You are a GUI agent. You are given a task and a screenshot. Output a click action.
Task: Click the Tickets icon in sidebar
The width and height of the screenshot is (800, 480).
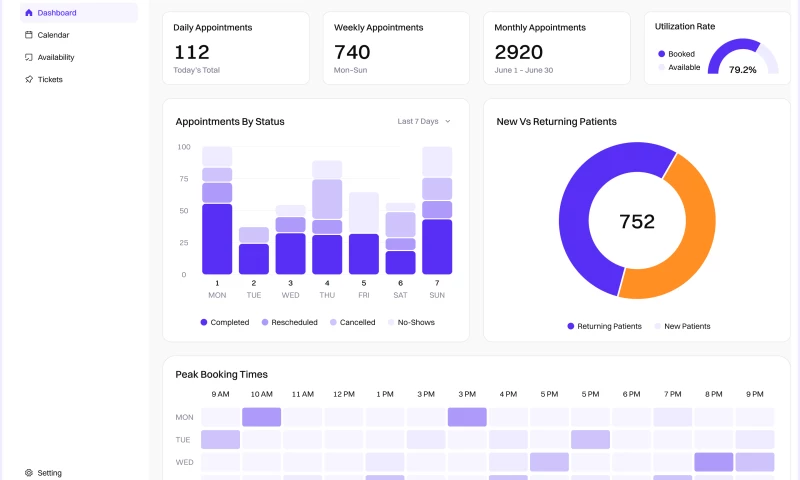29,79
